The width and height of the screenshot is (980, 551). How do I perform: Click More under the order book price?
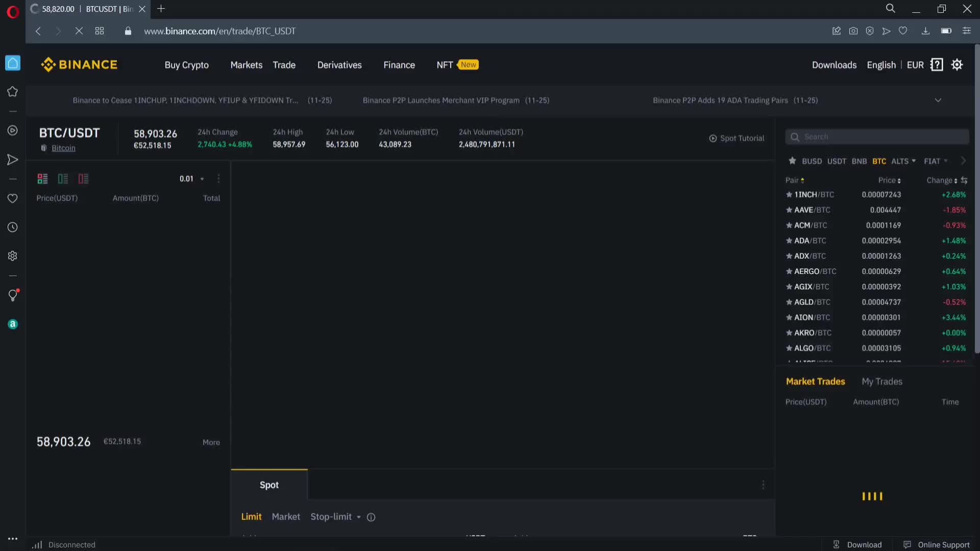coord(211,442)
